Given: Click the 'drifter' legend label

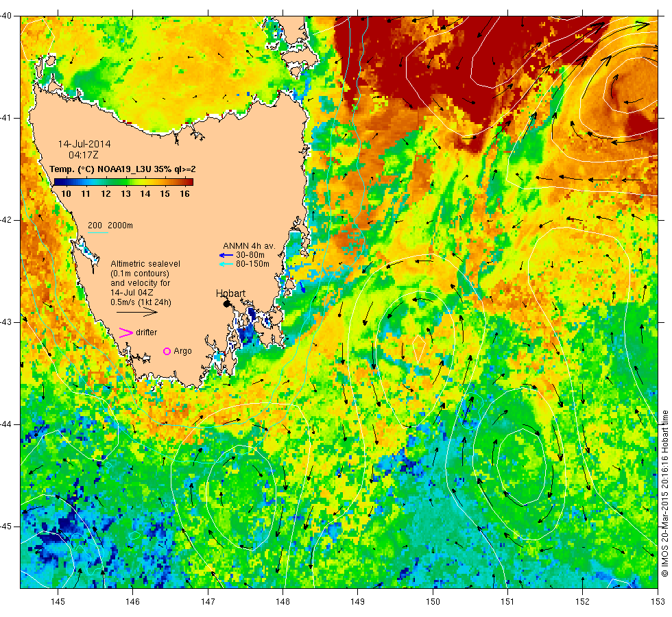Looking at the screenshot, I should tap(147, 332).
